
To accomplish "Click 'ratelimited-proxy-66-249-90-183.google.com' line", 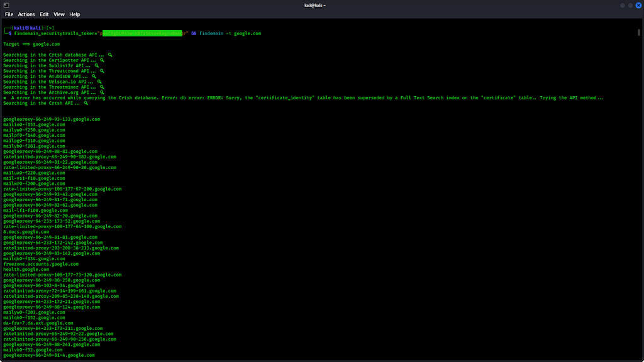I will [60, 156].
